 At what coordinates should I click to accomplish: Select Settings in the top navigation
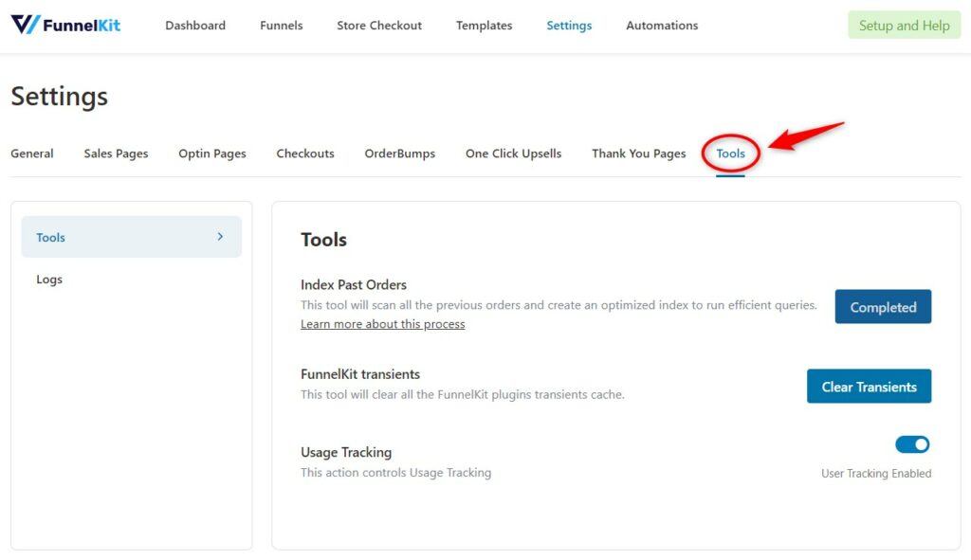[x=569, y=26]
